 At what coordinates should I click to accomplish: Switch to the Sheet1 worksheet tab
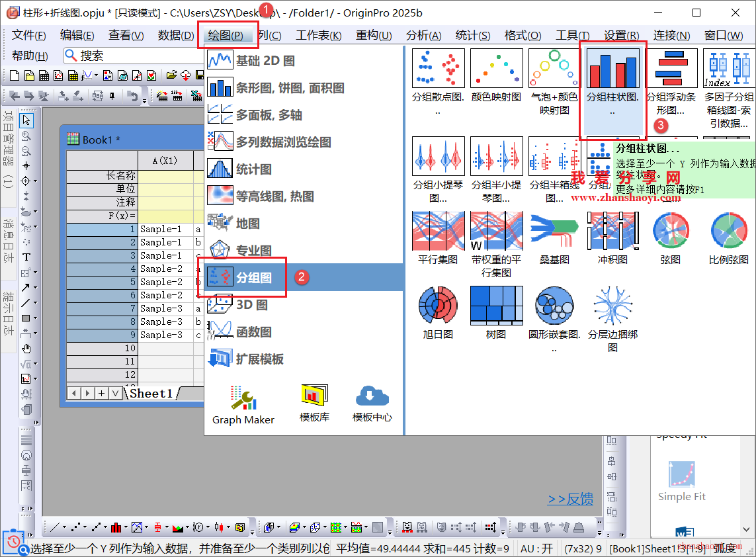tap(151, 394)
